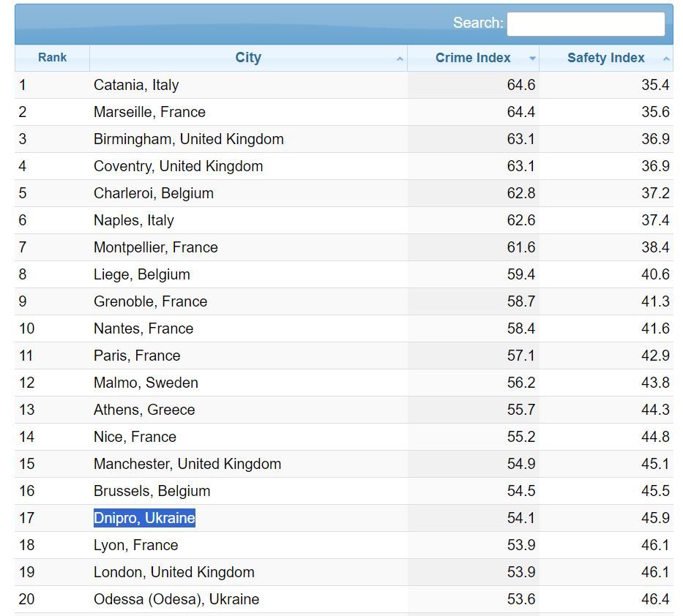Click the highlighted Dnipro, Ukraine text
Screen dimensions: 683x616
point(144,518)
